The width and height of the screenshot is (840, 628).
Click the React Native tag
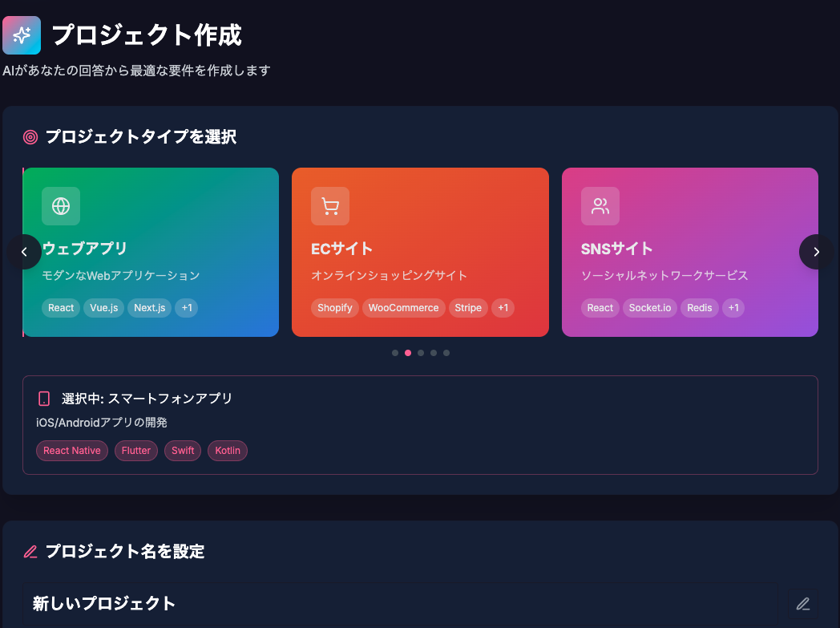click(x=72, y=451)
